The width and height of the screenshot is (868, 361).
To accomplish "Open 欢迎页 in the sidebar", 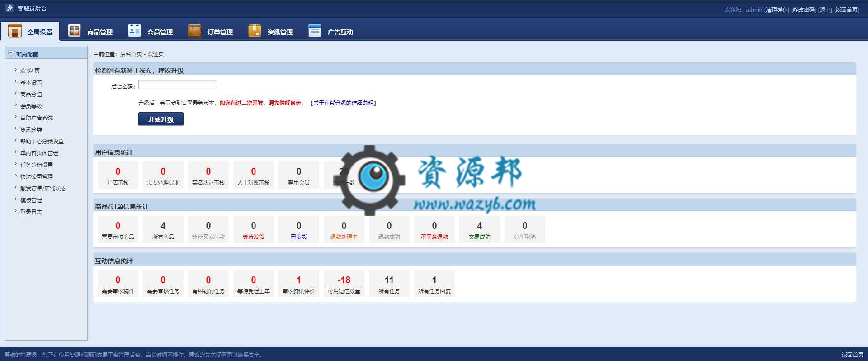I will click(30, 71).
